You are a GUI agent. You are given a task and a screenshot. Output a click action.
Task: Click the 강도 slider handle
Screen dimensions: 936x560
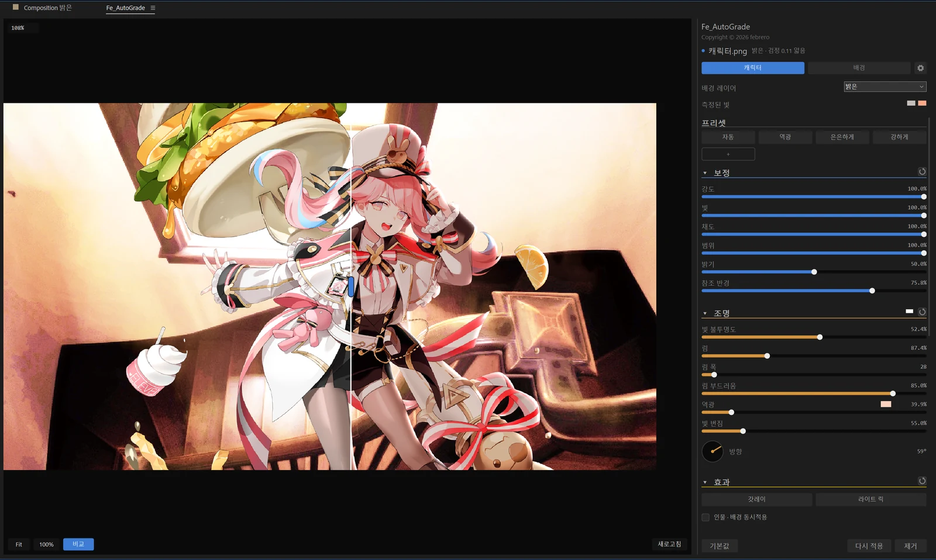(x=924, y=197)
